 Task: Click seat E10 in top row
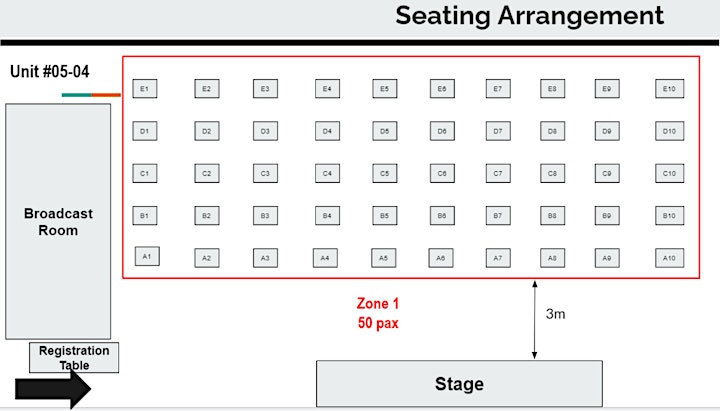(x=669, y=89)
